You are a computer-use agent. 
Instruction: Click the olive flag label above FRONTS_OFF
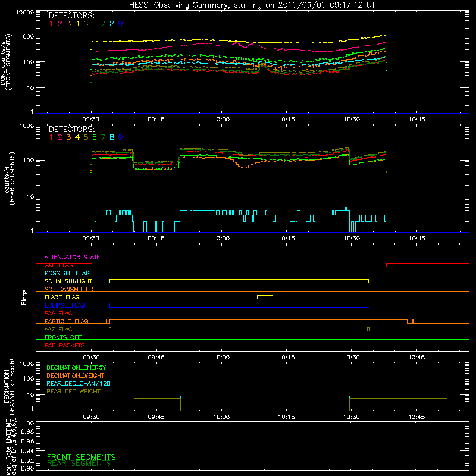(58, 329)
